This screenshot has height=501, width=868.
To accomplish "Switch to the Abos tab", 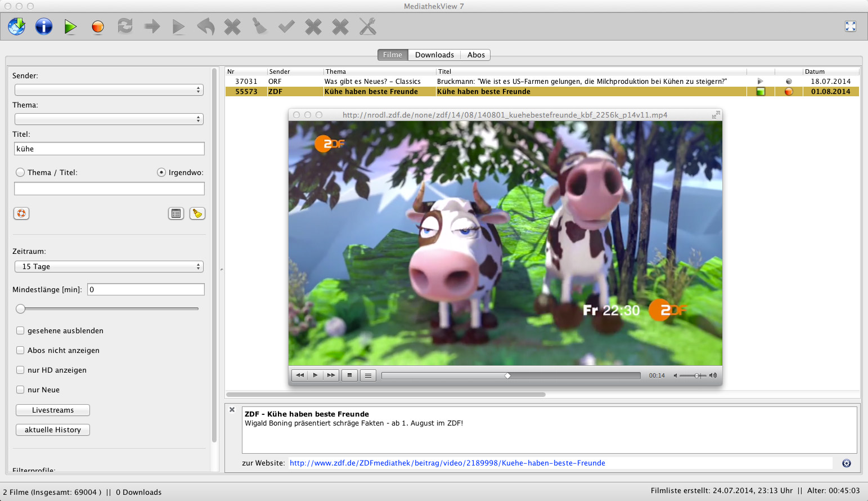I will click(x=476, y=55).
